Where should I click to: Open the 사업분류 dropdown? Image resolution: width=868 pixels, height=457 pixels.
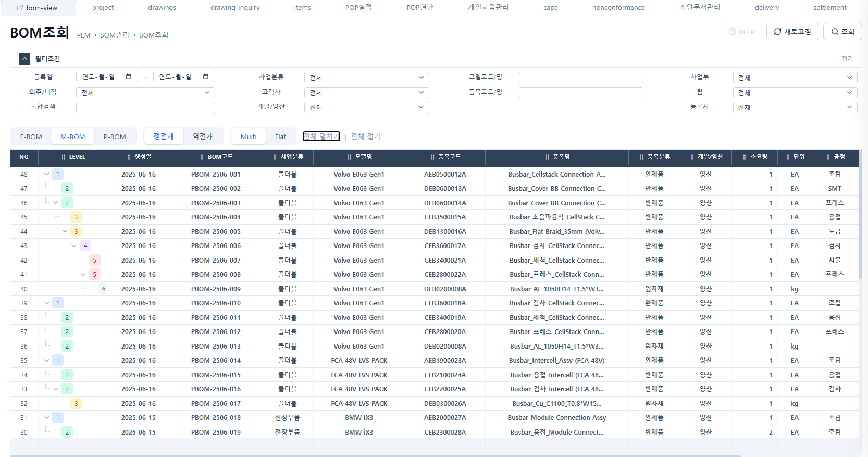(366, 78)
